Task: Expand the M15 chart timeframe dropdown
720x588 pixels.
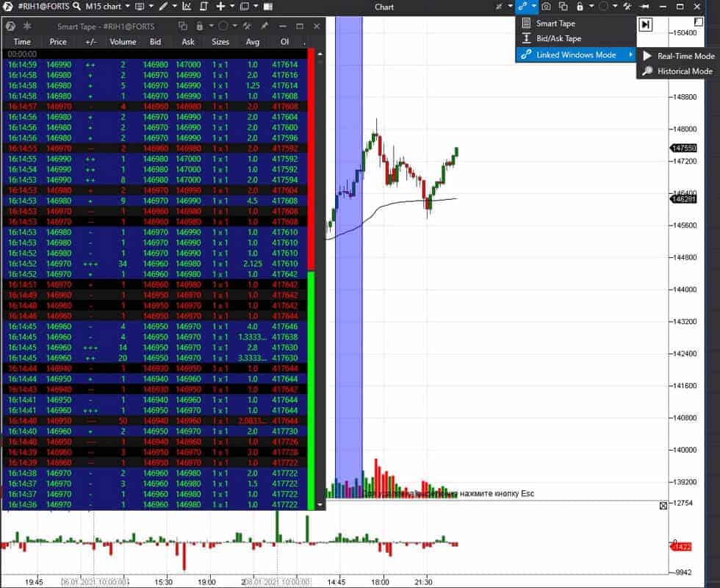Action: (129, 7)
